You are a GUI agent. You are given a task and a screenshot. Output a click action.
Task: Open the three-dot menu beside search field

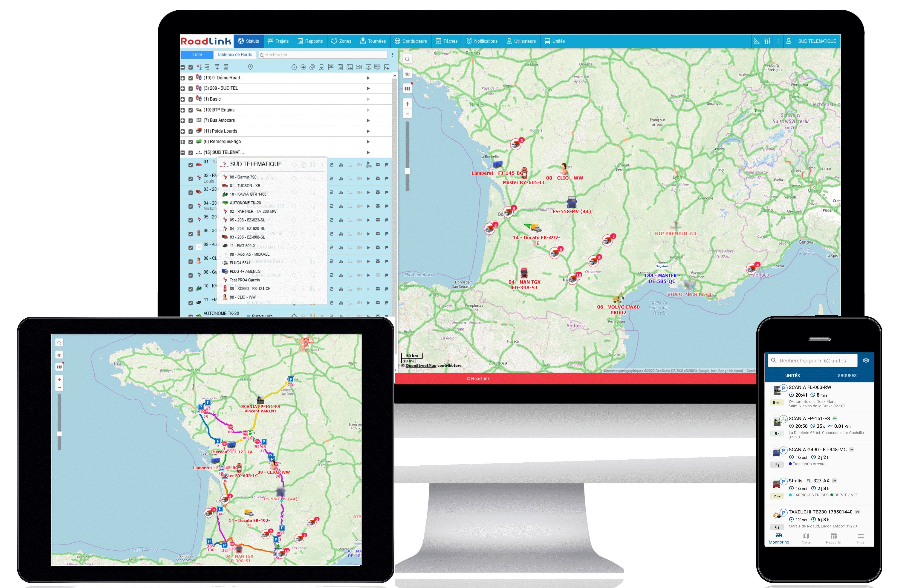pos(392,55)
